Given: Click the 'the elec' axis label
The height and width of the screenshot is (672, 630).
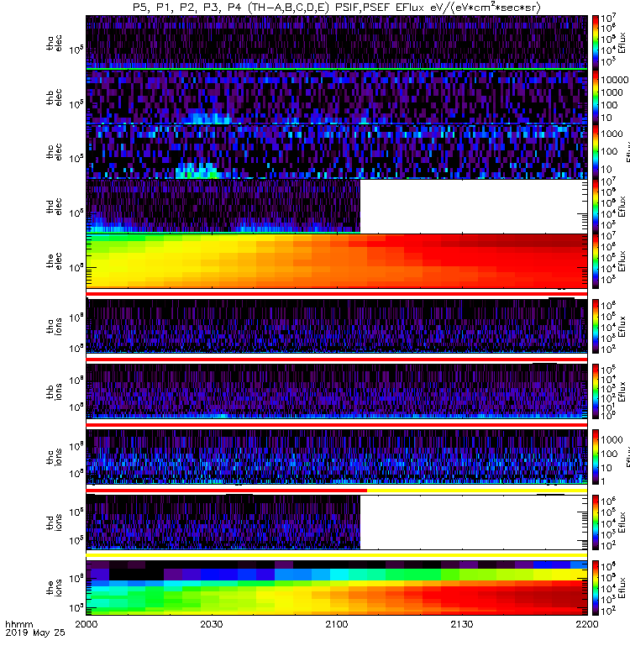Looking at the screenshot, I should pyautogui.click(x=55, y=261).
